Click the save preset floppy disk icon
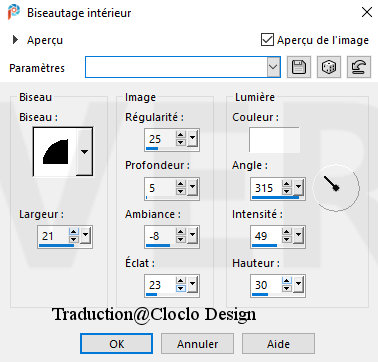The image size is (378, 362). (x=299, y=67)
